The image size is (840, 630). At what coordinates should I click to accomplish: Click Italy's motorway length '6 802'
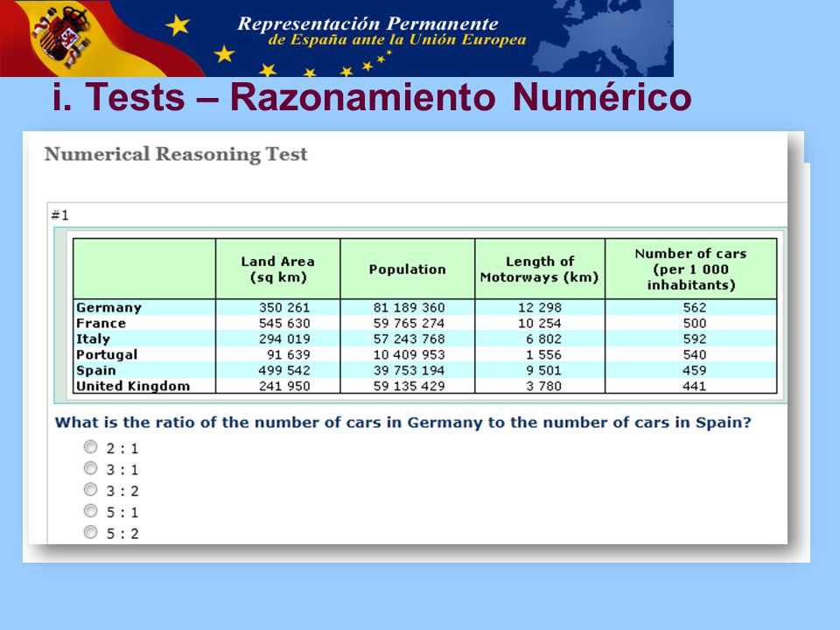543,339
